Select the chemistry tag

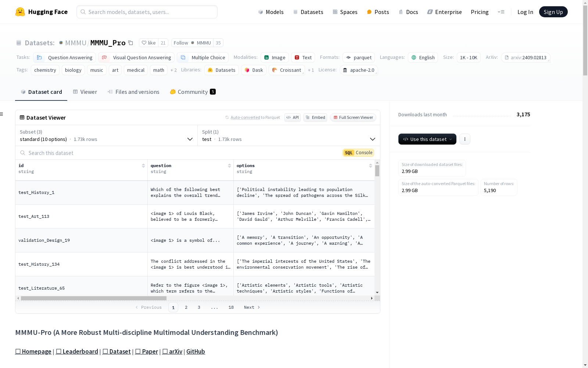pos(45,70)
